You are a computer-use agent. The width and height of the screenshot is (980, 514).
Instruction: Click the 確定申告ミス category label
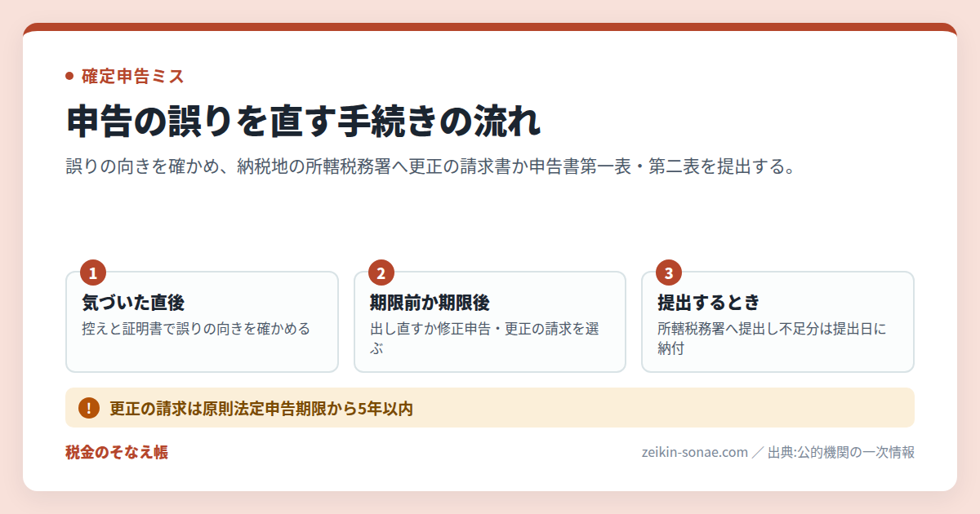[132, 77]
